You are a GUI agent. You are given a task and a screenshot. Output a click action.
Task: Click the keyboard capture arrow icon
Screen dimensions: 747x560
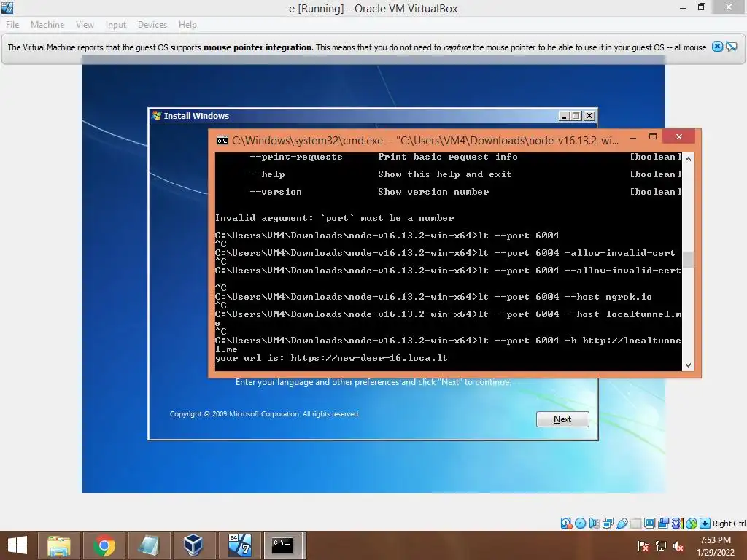click(x=705, y=524)
